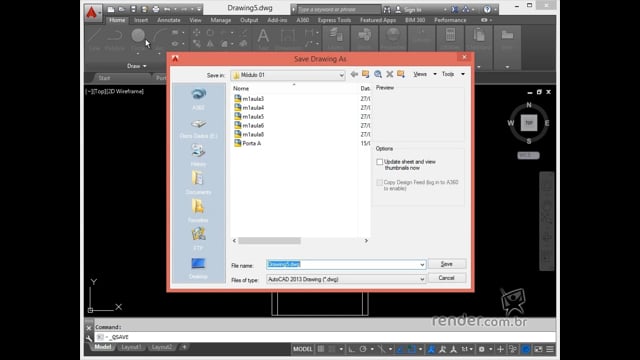Select the Circle tool in the Draw panel

pos(138,36)
